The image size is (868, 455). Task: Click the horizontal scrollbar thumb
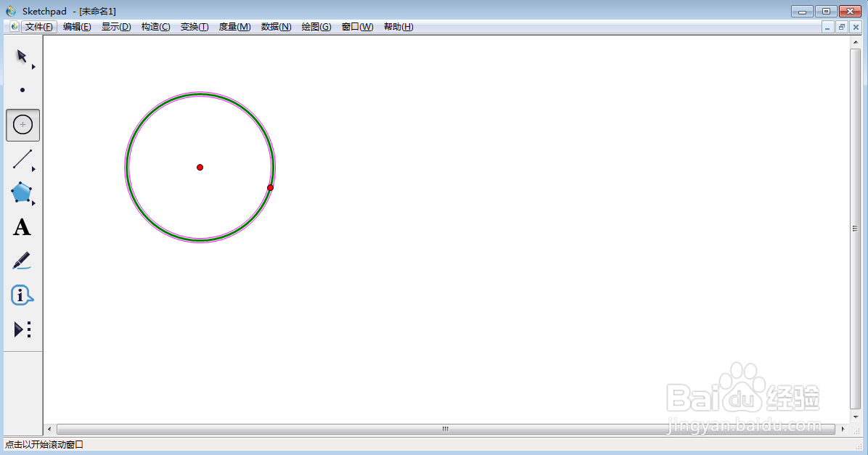tap(446, 429)
